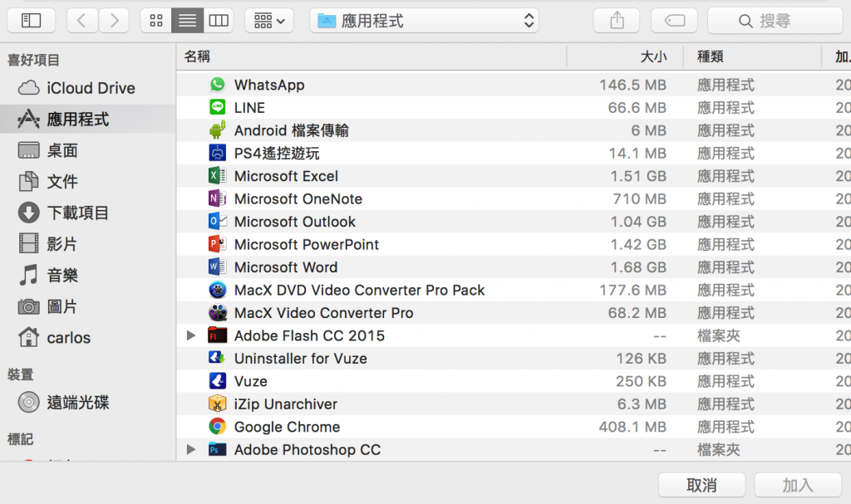Screen dimensions: 851x504
Task: Click the MacX DVD Video Converter Pro Pack icon
Action: pyautogui.click(x=218, y=290)
